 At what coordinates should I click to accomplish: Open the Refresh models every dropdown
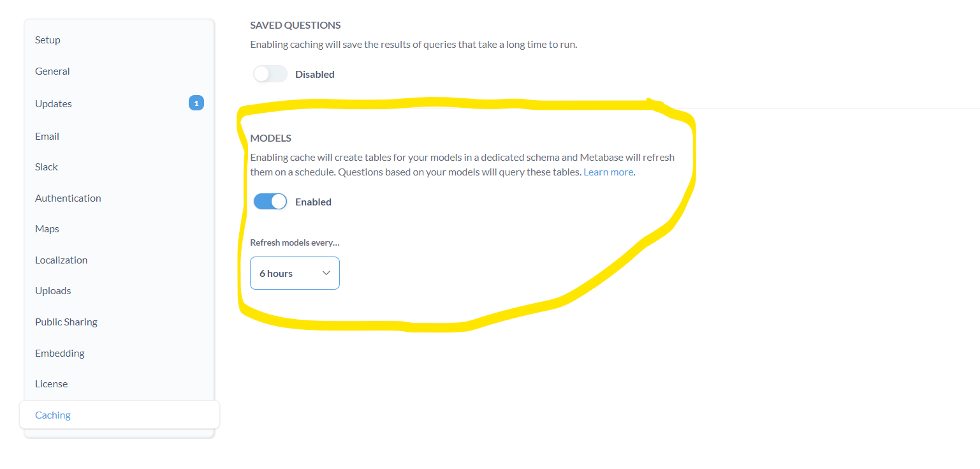tap(295, 273)
